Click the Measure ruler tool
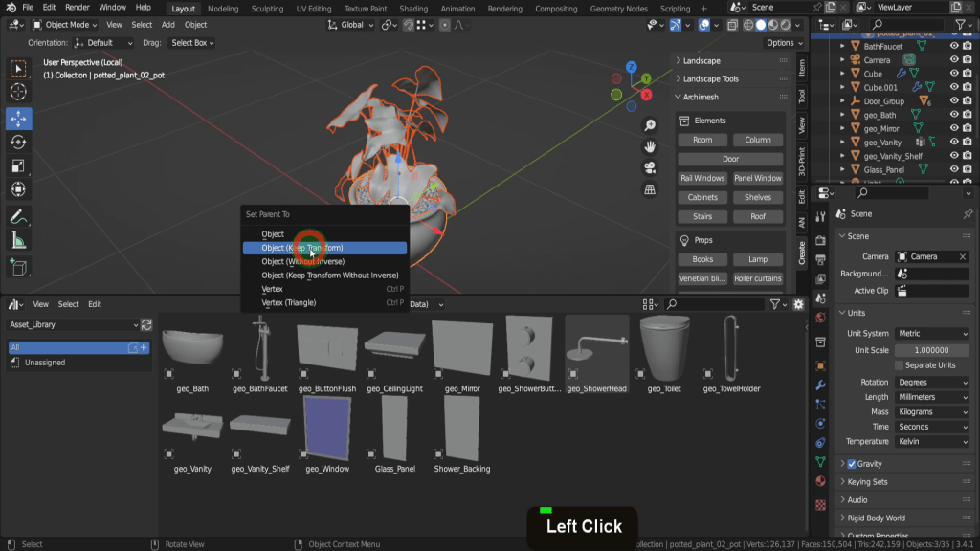This screenshot has width=980, height=551. pyautogui.click(x=18, y=240)
